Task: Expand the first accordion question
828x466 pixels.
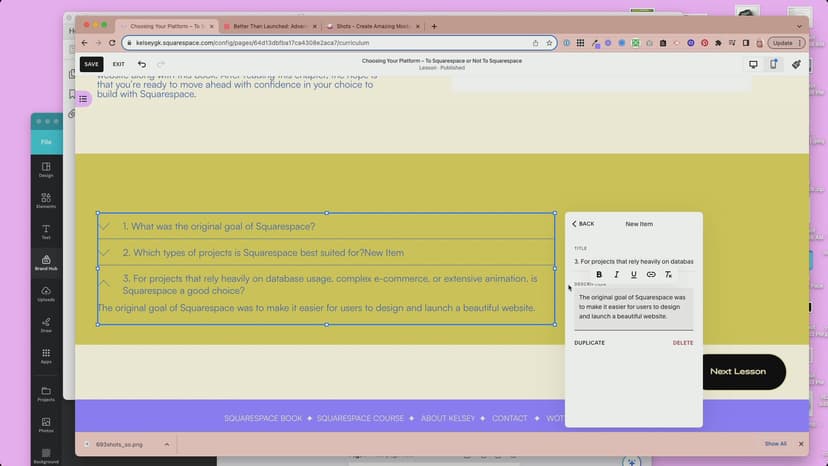Action: click(105, 227)
